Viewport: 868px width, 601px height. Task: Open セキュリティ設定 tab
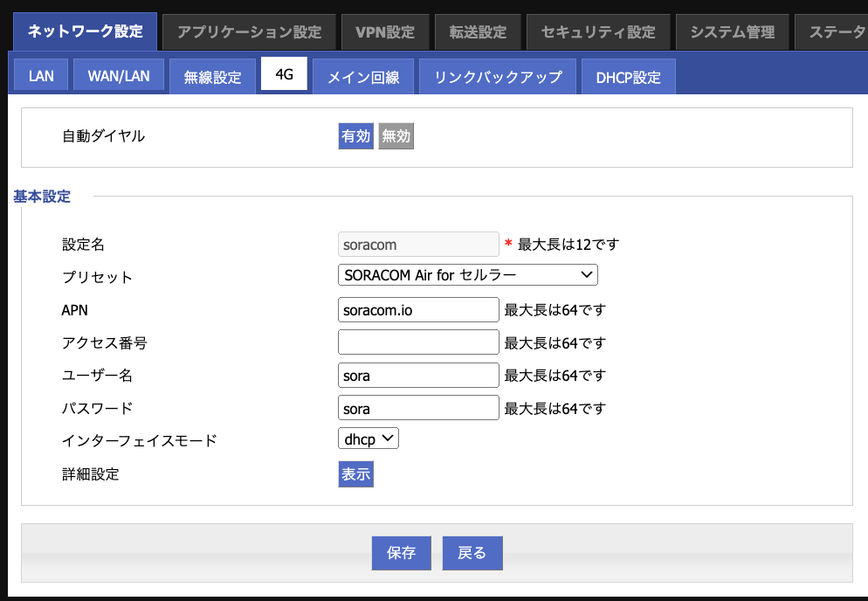[x=598, y=32]
